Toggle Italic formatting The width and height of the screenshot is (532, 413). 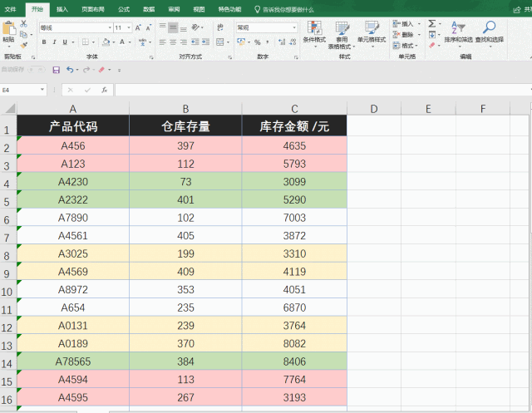click(x=54, y=42)
